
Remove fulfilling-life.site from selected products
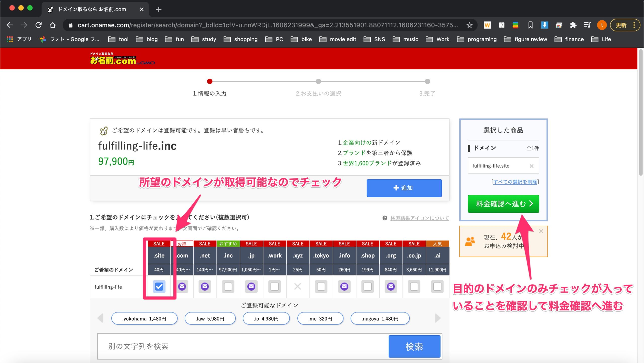[531, 166]
